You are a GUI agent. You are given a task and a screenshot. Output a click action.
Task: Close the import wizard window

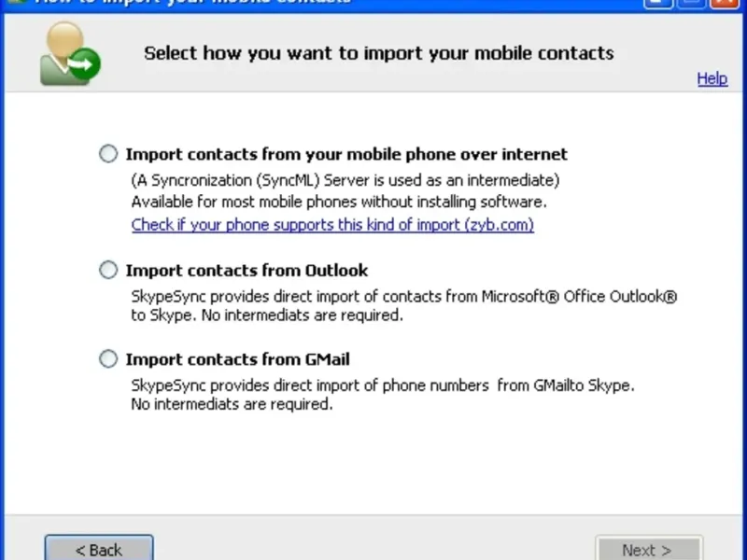723,3
